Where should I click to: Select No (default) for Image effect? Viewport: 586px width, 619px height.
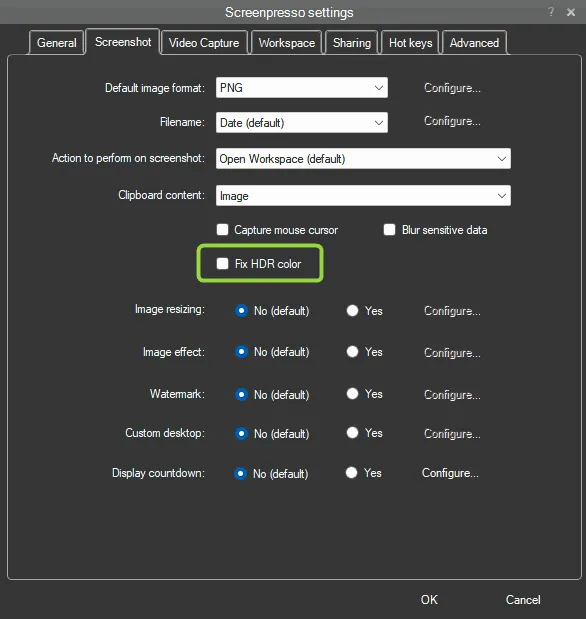[241, 352]
